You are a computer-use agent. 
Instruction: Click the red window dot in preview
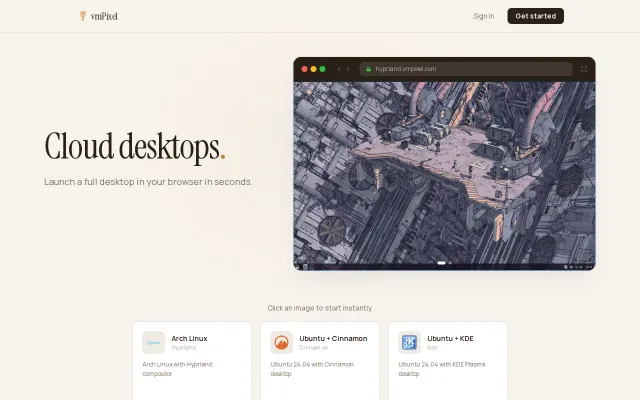304,69
